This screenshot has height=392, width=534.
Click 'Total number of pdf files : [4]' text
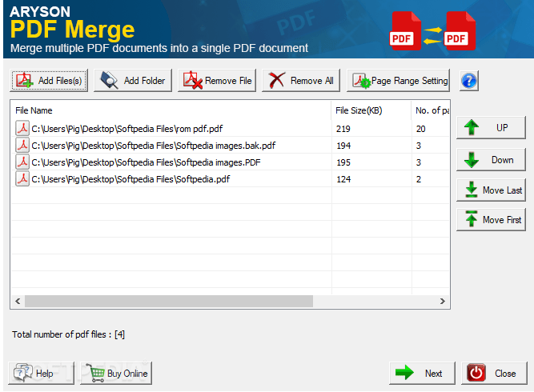coord(69,334)
